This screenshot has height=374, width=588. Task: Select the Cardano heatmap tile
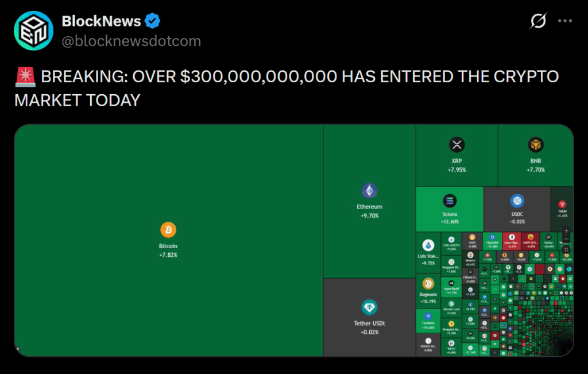point(428,320)
